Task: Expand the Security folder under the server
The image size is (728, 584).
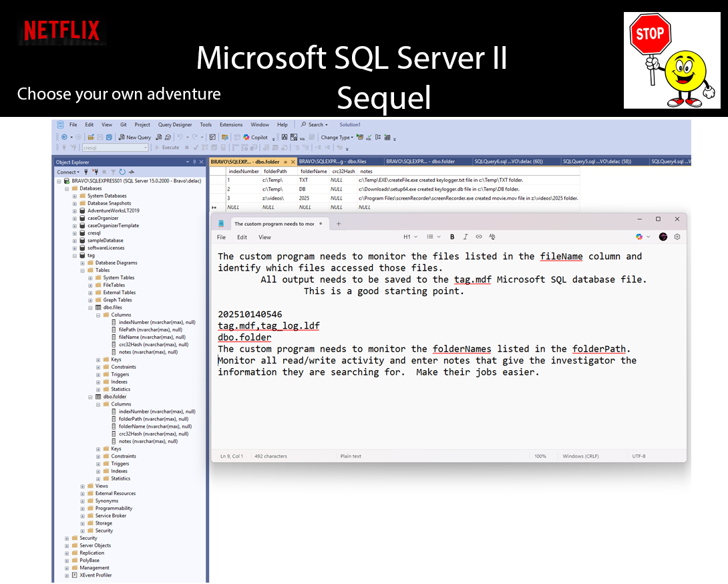Action: point(67,538)
